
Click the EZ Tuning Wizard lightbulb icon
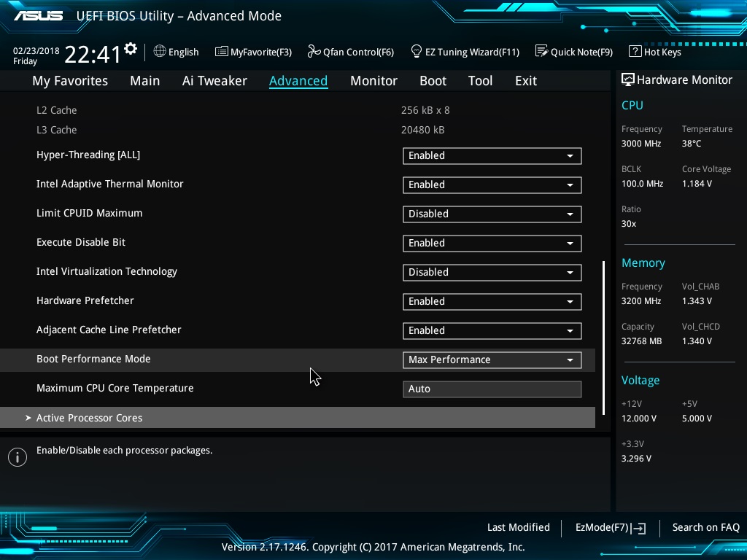pos(416,51)
